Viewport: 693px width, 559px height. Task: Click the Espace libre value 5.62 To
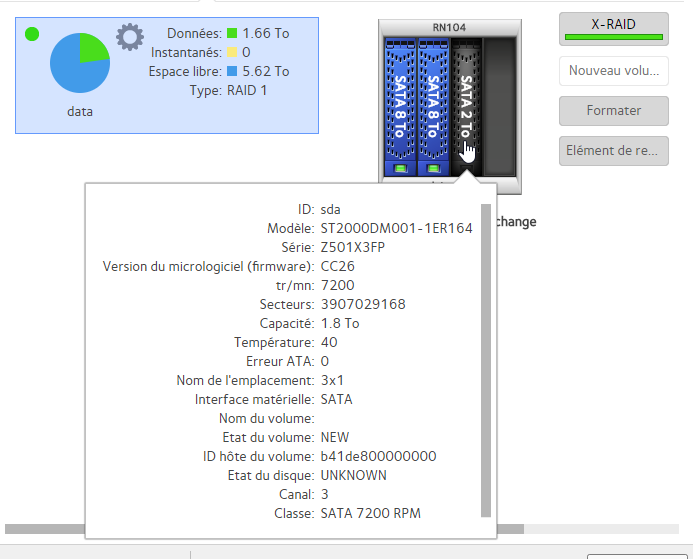point(266,71)
